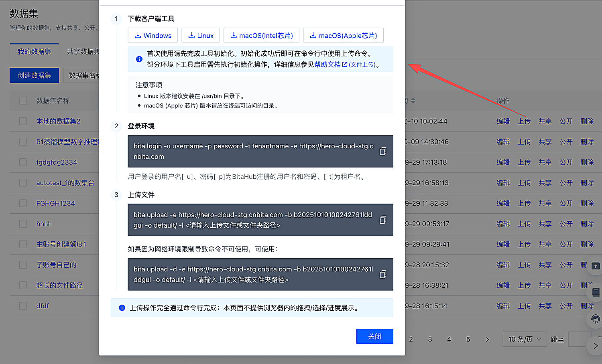Download the Linux client tool

pos(201,35)
